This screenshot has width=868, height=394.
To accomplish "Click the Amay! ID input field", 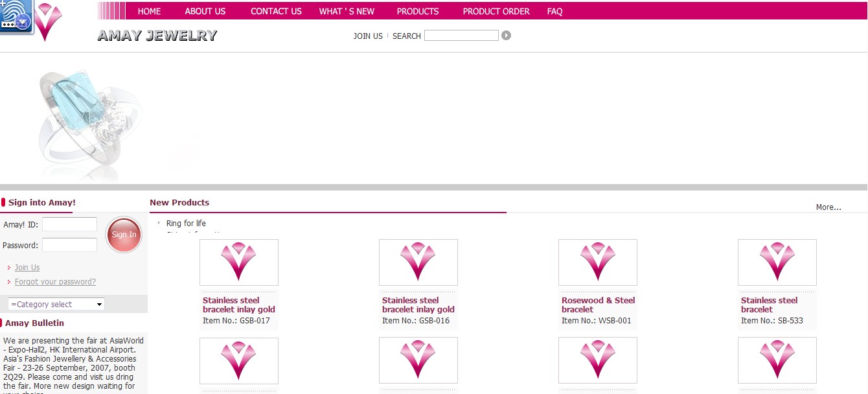I will tap(69, 224).
